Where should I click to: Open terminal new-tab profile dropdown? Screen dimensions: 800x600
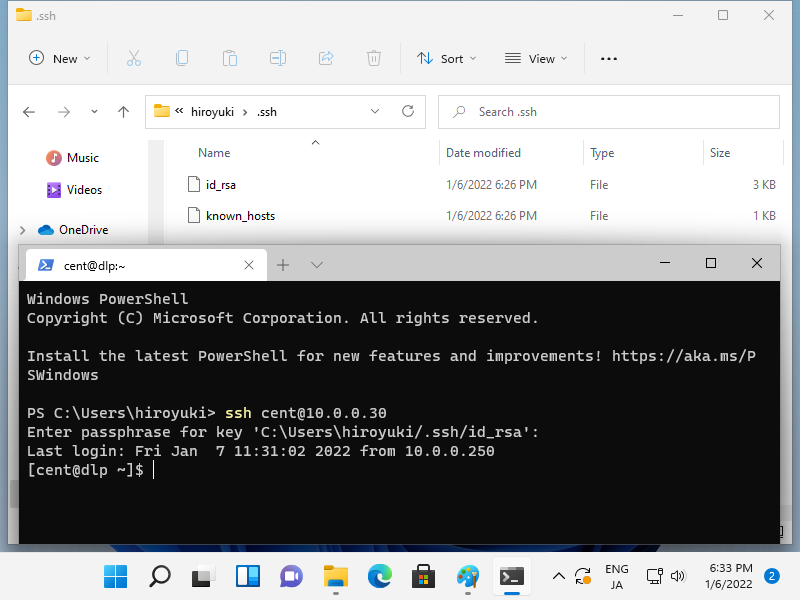tap(317, 265)
